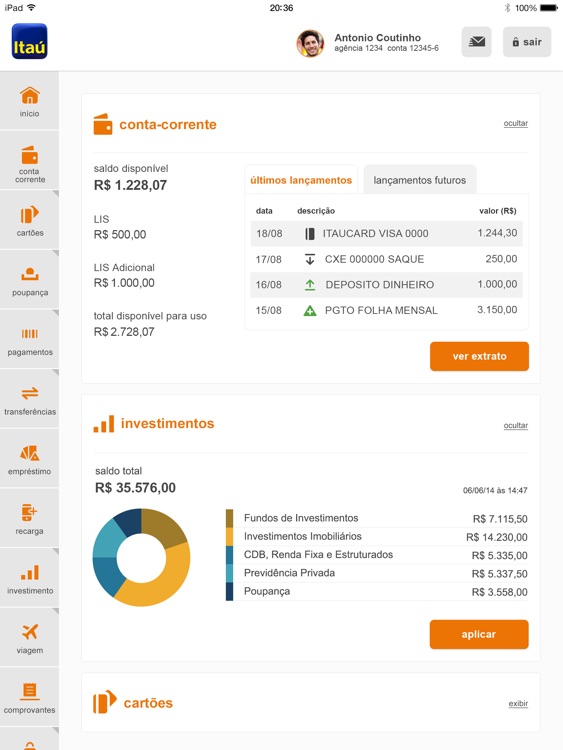Select CDB, Renda Fixa e Estruturados label
This screenshot has height=750, width=563.
point(319,555)
